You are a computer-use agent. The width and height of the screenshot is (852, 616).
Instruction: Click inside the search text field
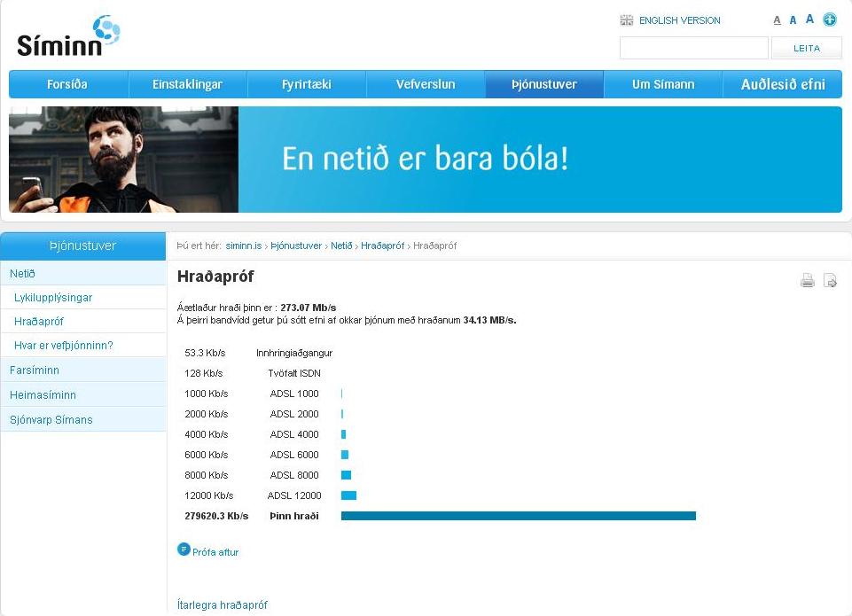click(x=693, y=48)
